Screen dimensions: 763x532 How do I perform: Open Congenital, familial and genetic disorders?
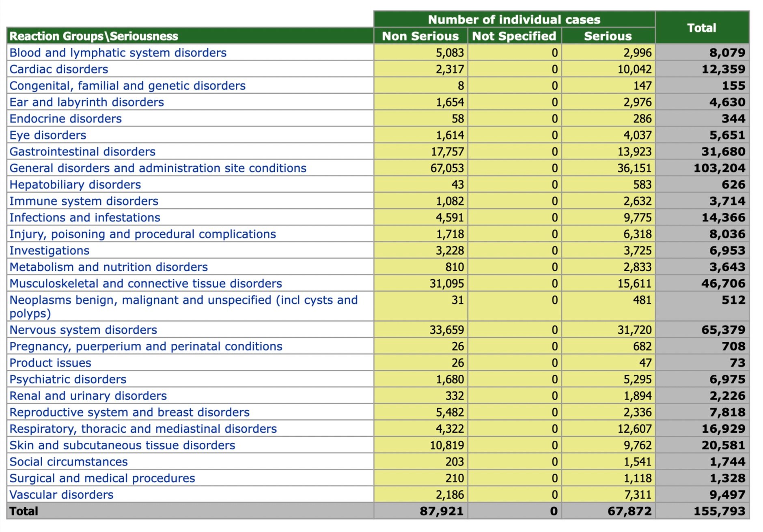click(127, 86)
